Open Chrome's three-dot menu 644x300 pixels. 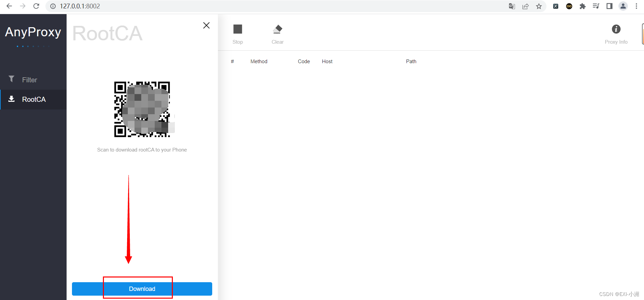coord(636,6)
